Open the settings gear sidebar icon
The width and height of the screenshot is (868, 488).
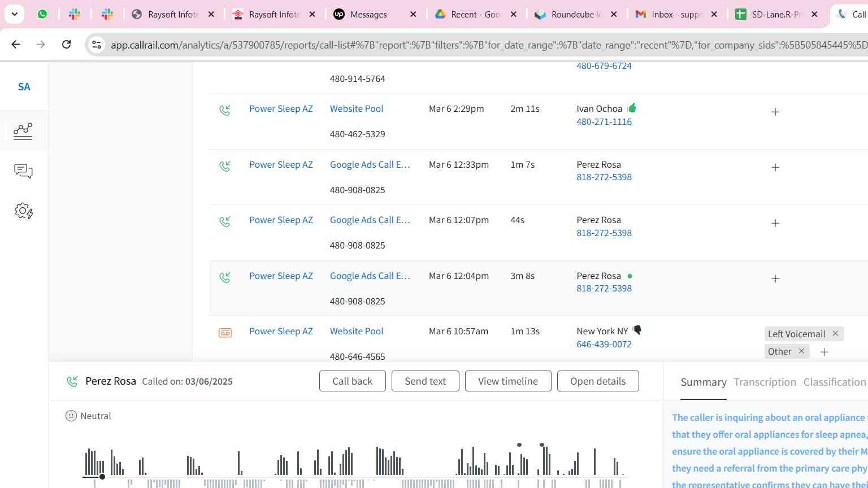24,211
